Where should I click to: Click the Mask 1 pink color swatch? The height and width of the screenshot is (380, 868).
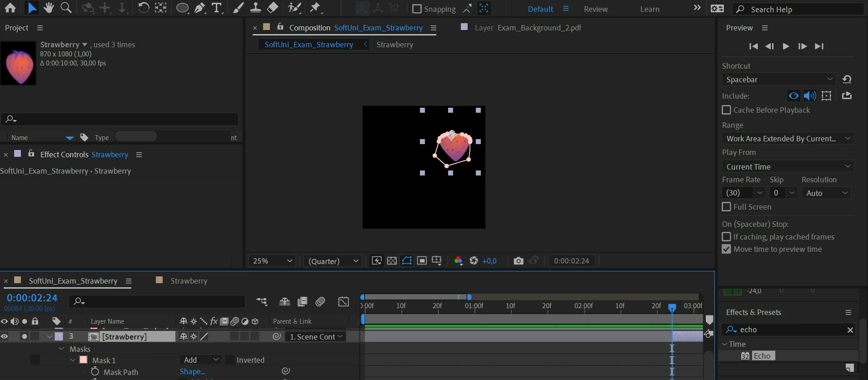point(84,360)
